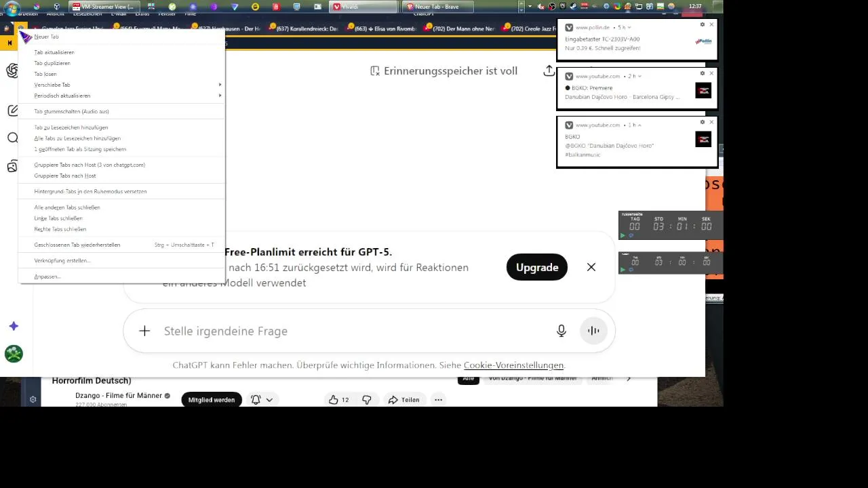Collapse the YouTube '1 h' notification chevron

pos(639,125)
